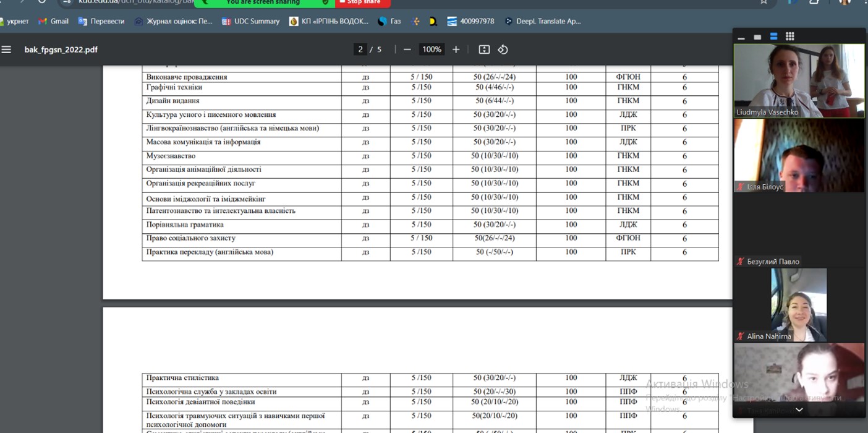Minimize the Zoom video panel

[x=741, y=38]
